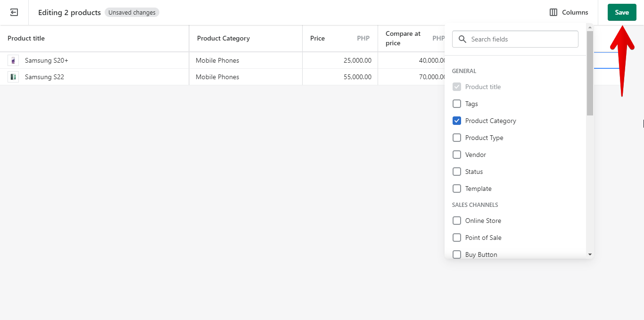The width and height of the screenshot is (644, 320).
Task: Enable the Tags column checkbox
Action: (457, 104)
